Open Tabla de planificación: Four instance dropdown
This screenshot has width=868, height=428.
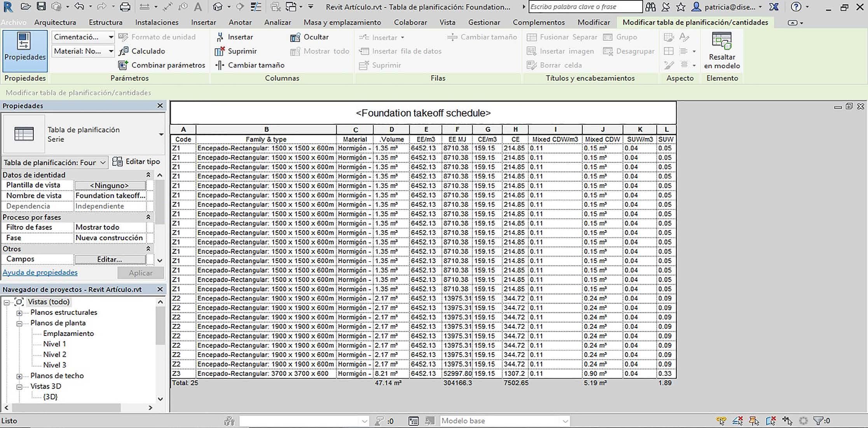[55, 162]
